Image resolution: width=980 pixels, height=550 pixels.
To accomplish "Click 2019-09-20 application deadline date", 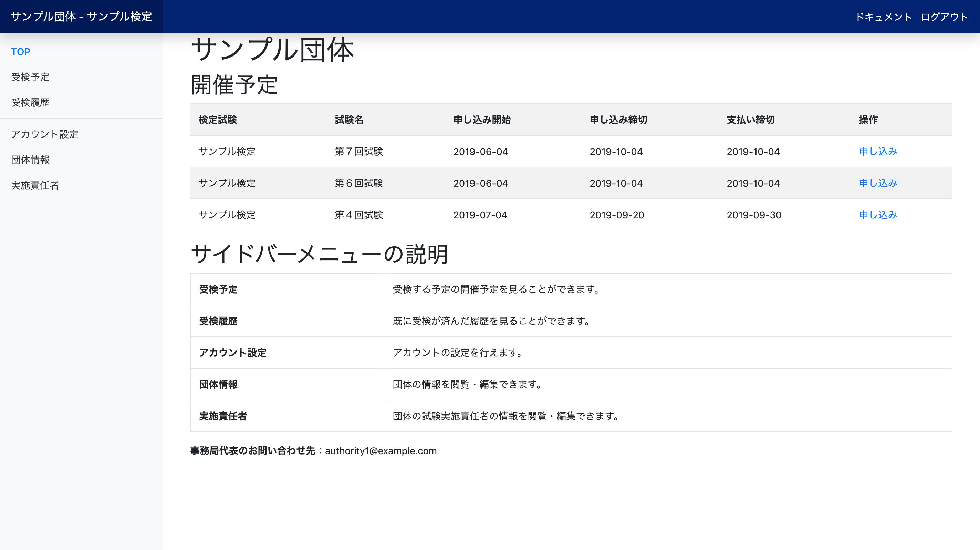I will tap(617, 215).
